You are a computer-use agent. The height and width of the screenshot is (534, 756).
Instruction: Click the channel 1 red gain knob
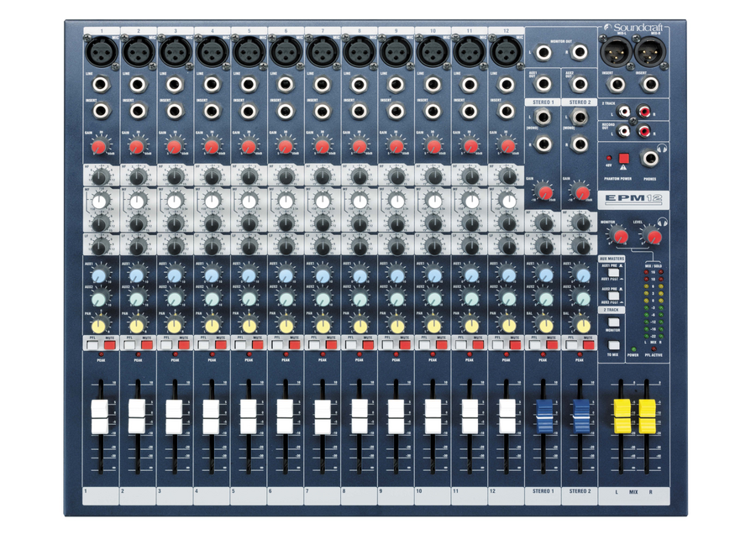[x=99, y=148]
